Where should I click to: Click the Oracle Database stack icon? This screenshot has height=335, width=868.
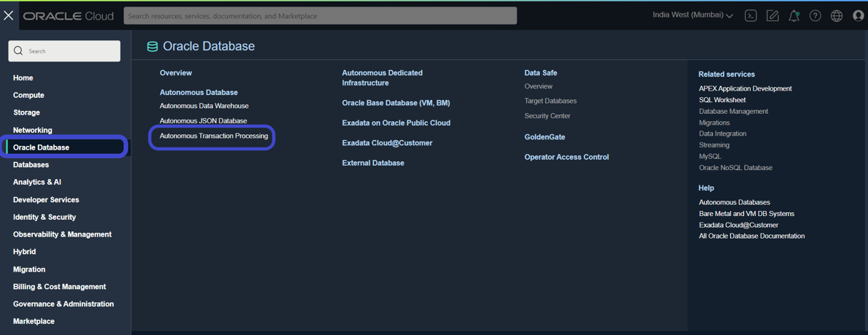tap(152, 47)
